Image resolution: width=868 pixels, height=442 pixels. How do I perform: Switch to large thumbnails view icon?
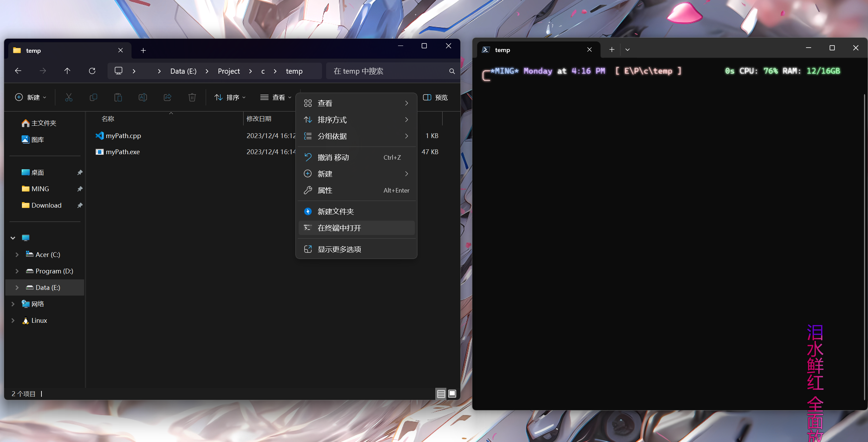click(x=452, y=394)
